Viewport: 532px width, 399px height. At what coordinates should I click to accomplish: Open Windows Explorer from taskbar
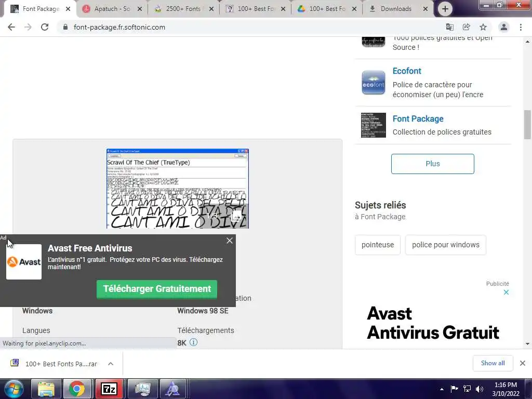[x=46, y=389]
